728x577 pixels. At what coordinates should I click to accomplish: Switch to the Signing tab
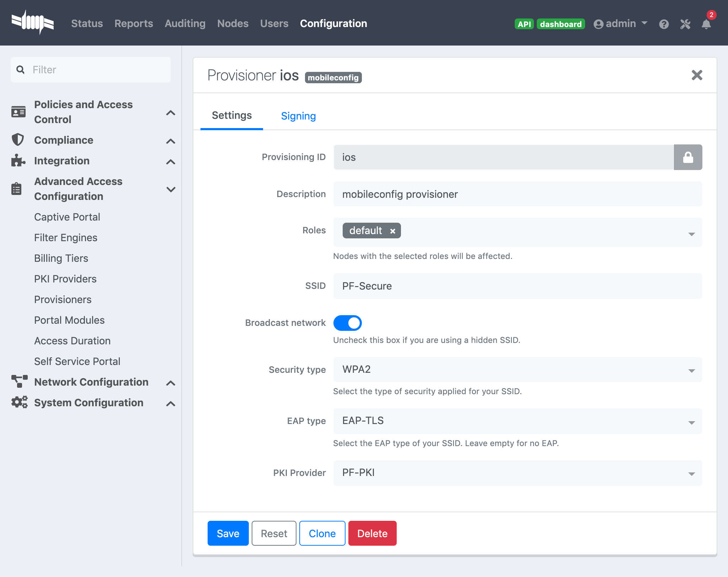click(x=298, y=116)
